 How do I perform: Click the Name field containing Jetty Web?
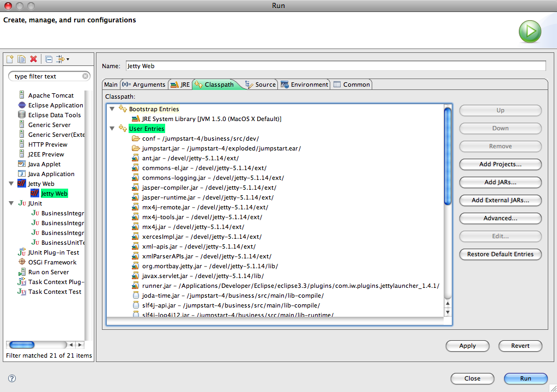coord(336,66)
